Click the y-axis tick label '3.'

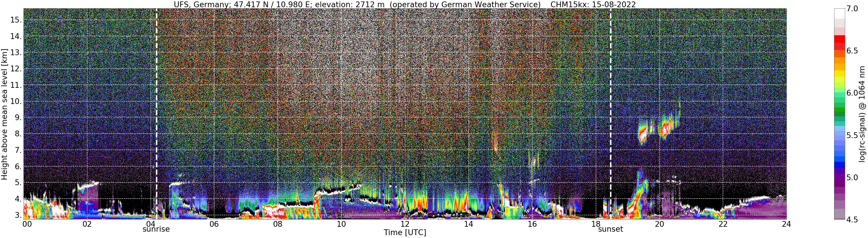tap(18, 215)
